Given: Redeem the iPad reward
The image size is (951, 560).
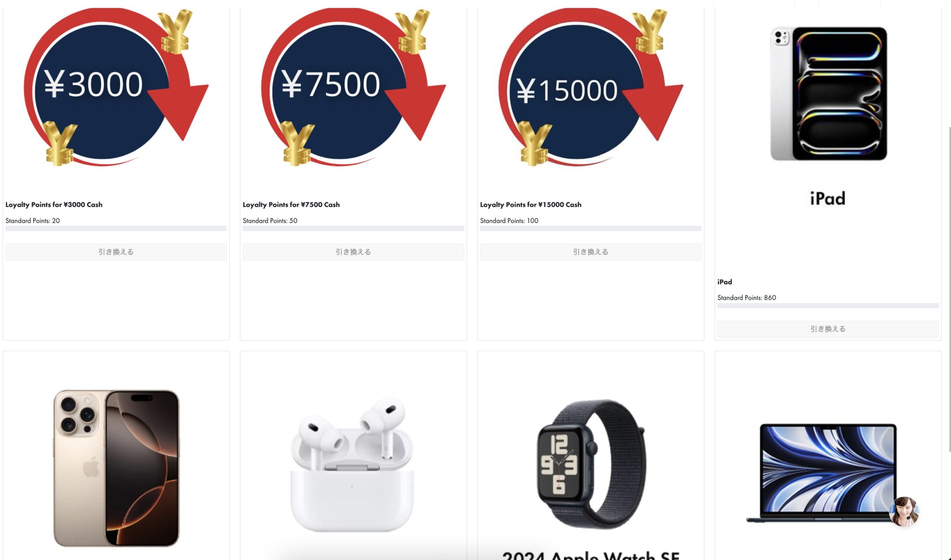Looking at the screenshot, I should click(828, 329).
